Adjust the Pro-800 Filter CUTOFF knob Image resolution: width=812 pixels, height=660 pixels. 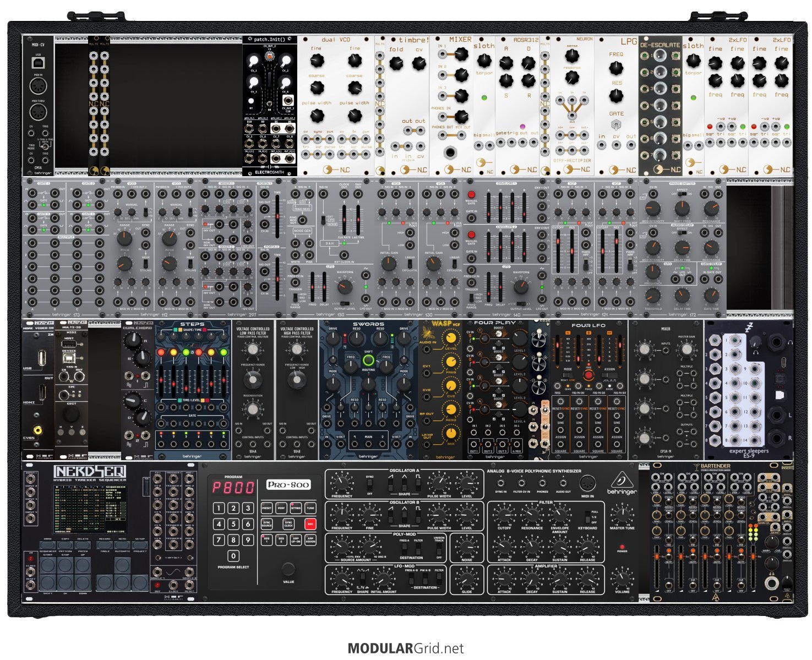point(504,515)
